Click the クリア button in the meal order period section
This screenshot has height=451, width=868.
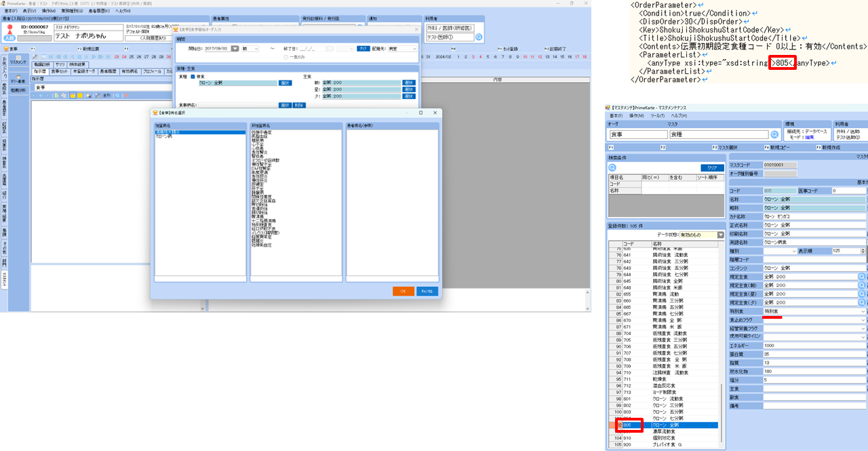click(363, 49)
